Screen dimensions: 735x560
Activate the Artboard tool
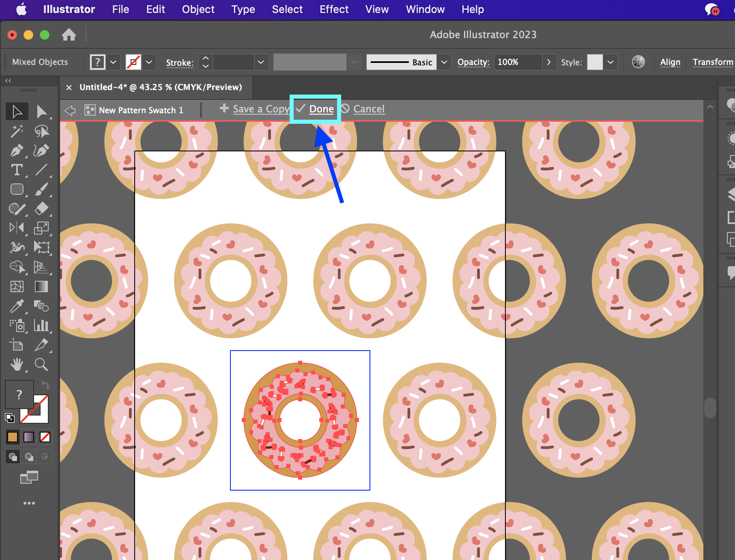tap(17, 345)
